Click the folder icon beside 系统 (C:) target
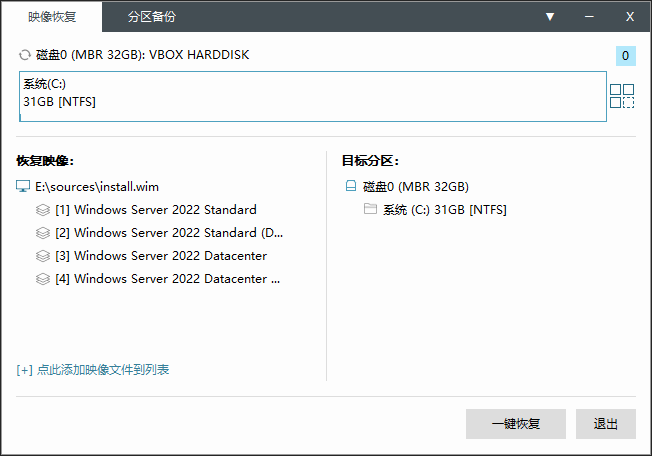 pos(370,210)
